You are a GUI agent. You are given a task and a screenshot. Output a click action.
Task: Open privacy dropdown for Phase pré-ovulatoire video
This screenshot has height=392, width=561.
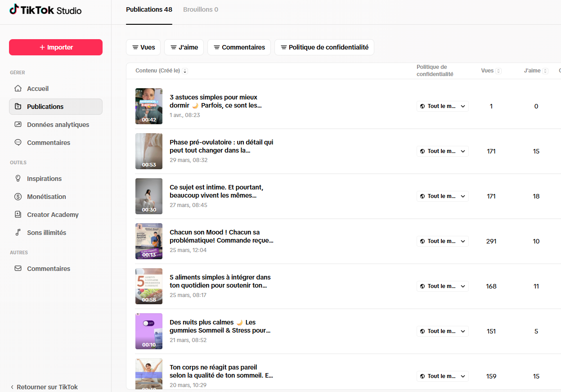[x=442, y=151]
